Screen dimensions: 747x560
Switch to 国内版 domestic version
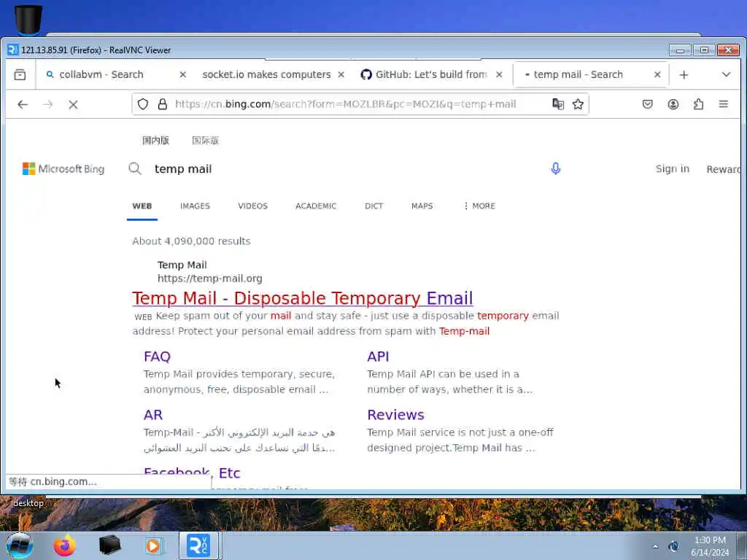[156, 141]
